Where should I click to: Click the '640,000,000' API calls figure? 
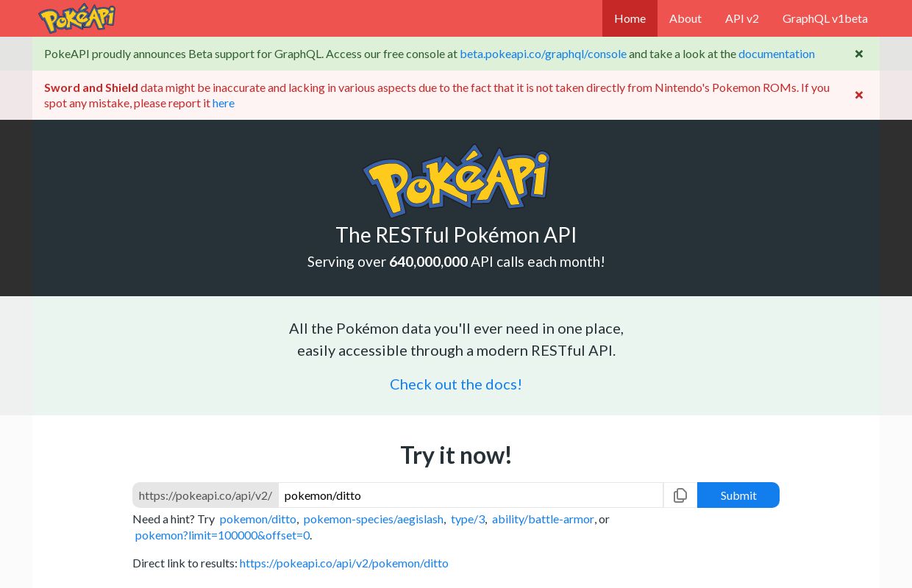[429, 262]
